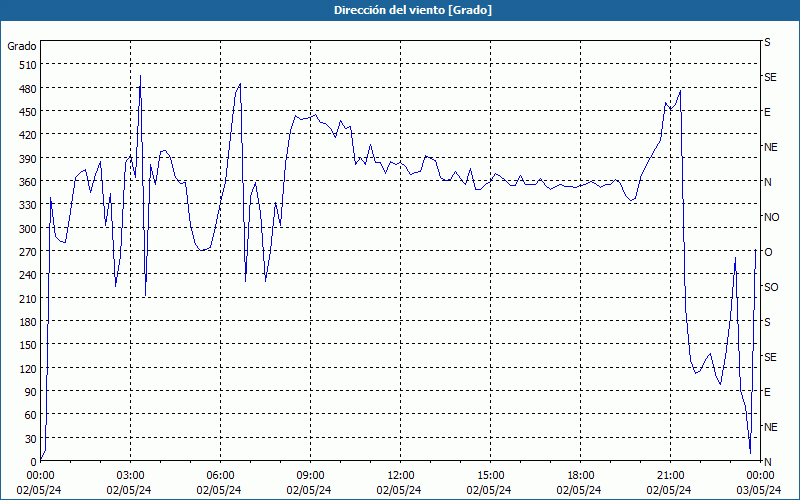Click the 09:00 time axis label

pyautogui.click(x=310, y=476)
